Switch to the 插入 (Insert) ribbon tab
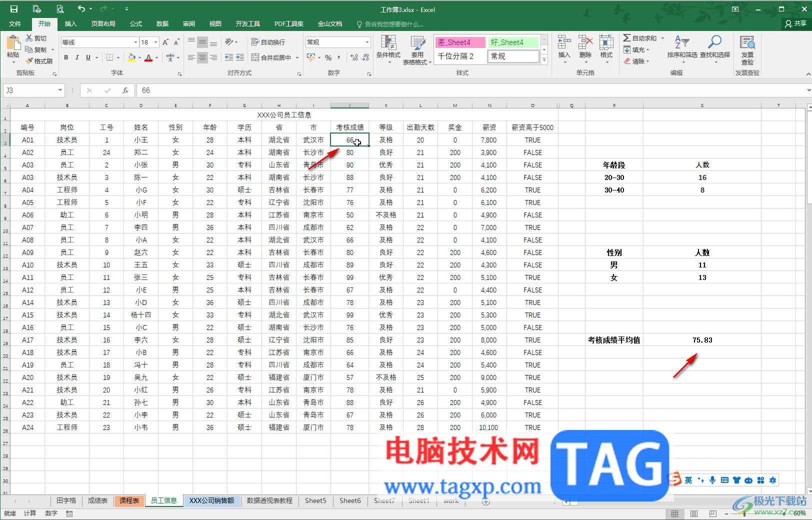The height and width of the screenshot is (520, 812). point(71,23)
